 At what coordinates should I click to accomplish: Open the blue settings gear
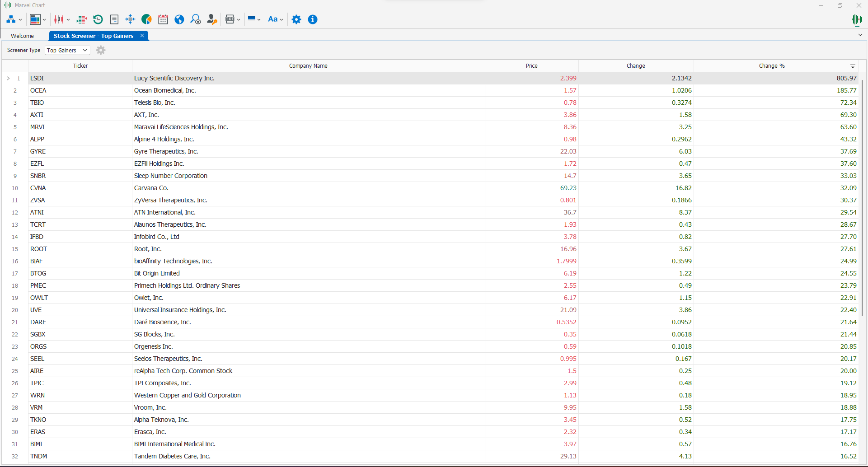[296, 19]
